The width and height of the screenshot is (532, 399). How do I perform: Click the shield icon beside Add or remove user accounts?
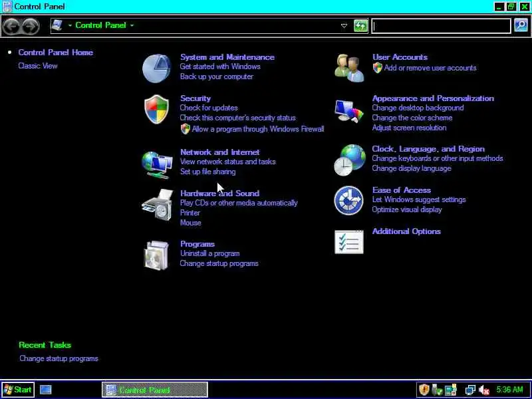point(377,68)
